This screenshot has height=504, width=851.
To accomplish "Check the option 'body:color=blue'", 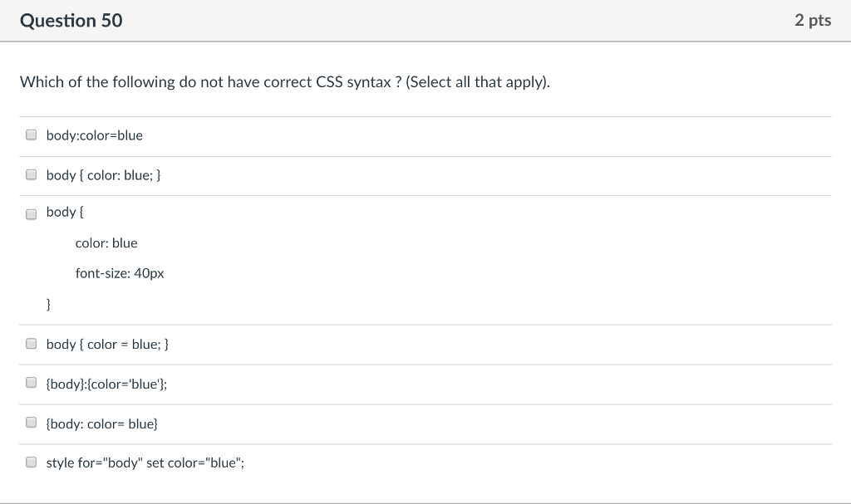I will 31,133.
